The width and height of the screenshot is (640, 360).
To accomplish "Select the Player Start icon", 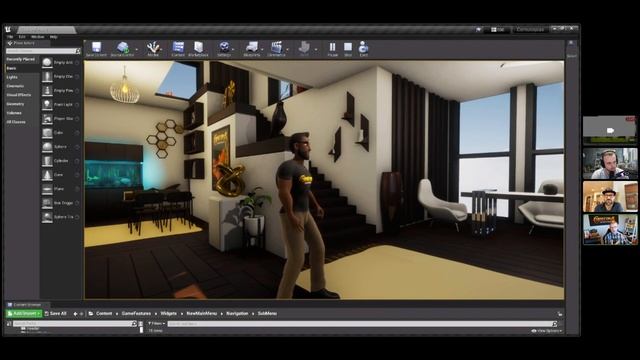I will point(47,119).
